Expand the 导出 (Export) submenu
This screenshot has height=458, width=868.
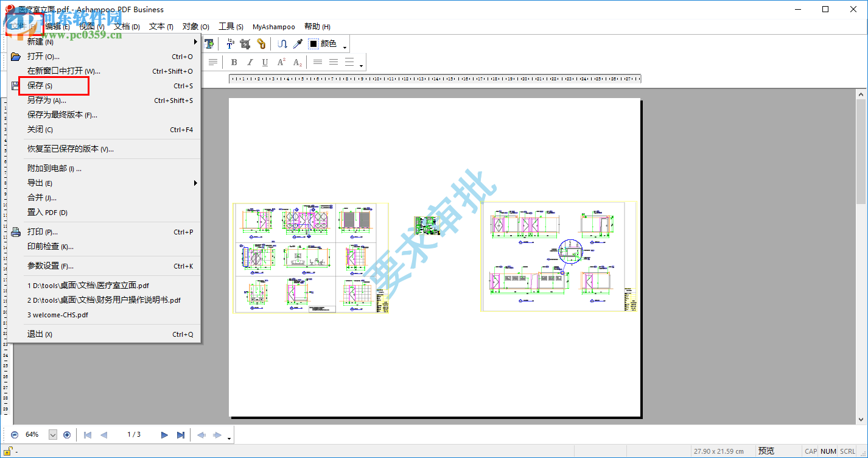(195, 183)
